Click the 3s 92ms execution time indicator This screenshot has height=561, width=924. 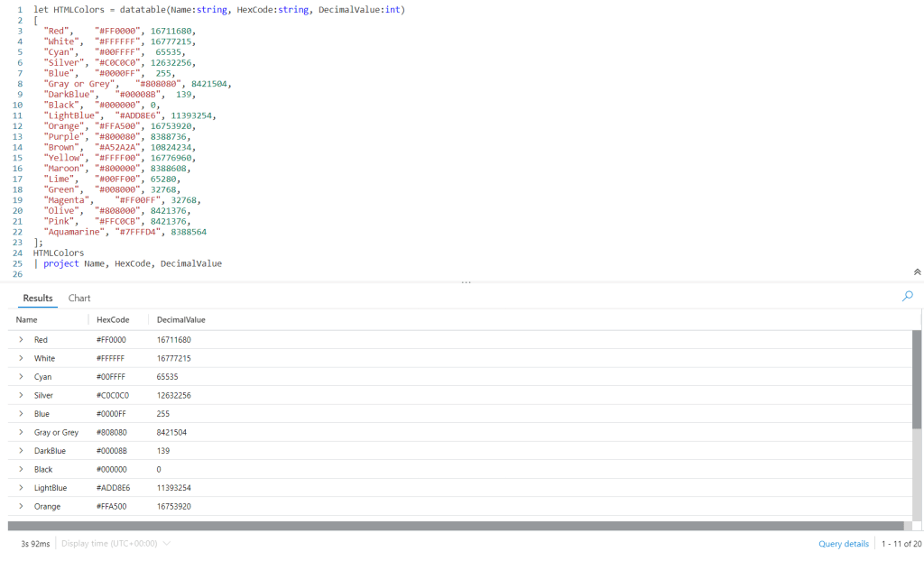tap(34, 544)
